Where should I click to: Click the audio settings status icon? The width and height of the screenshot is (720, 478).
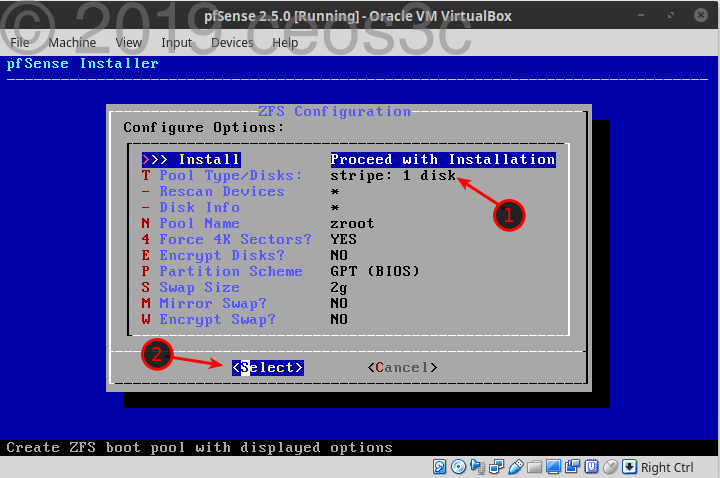coord(478,467)
